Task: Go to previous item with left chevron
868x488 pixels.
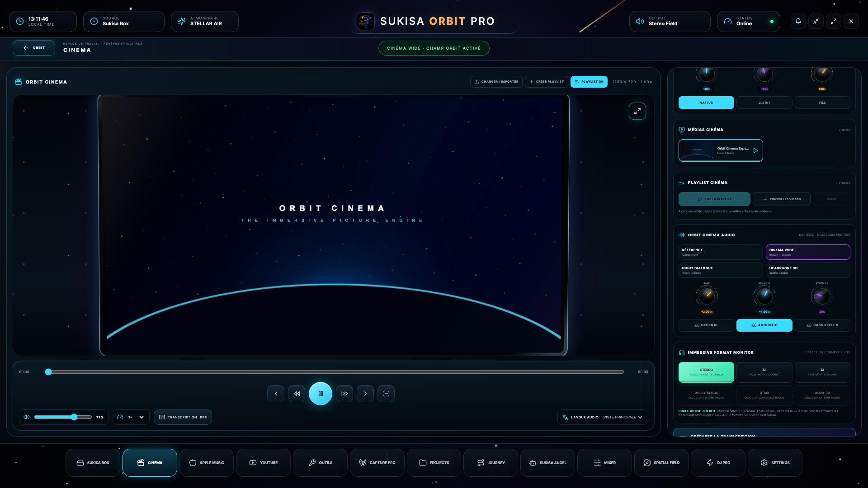Action: click(x=276, y=394)
